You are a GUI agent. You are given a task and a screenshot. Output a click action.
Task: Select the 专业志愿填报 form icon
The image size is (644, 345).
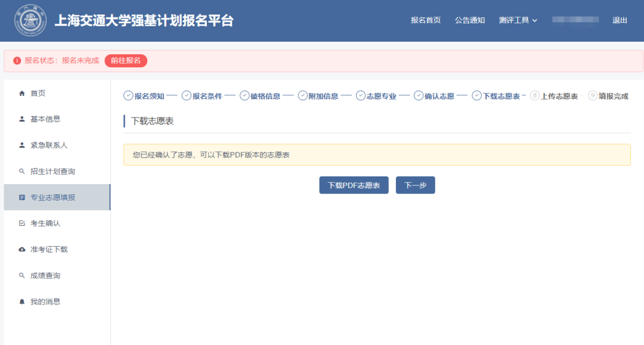click(22, 197)
